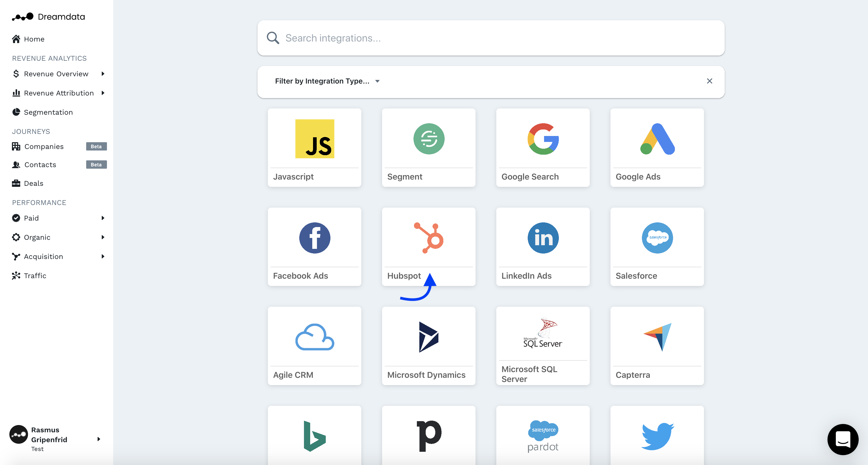Click the Google Search card label
Viewport: 868px width, 465px height.
click(x=530, y=177)
